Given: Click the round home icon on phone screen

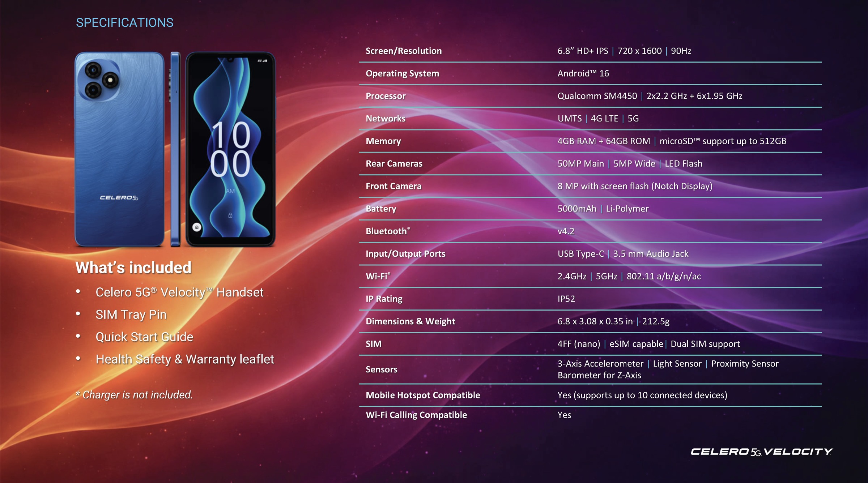Looking at the screenshot, I should click(x=197, y=227).
